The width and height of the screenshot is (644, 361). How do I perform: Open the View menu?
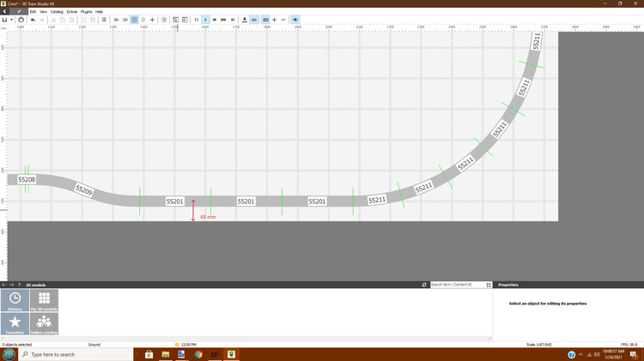click(43, 11)
